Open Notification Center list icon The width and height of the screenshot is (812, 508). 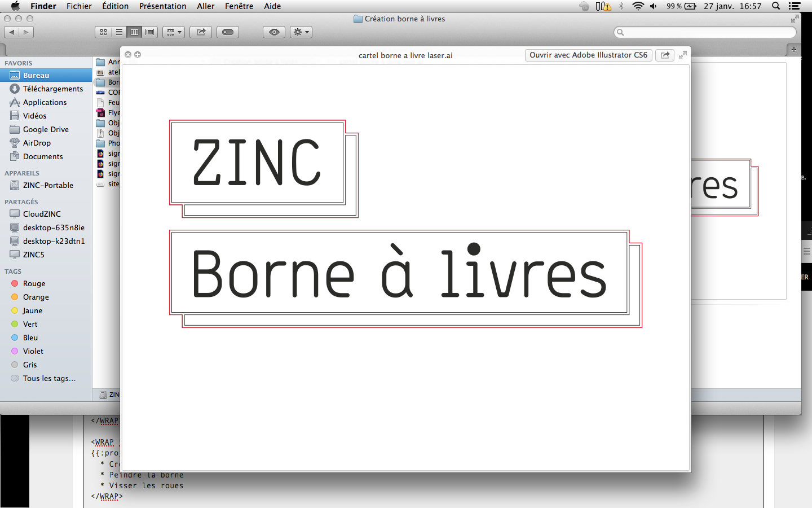pos(795,6)
